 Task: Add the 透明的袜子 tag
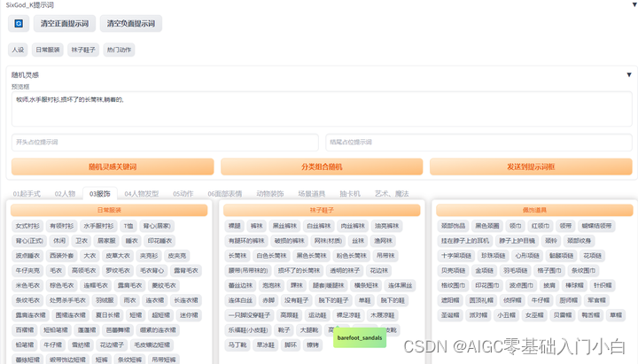[345, 270]
